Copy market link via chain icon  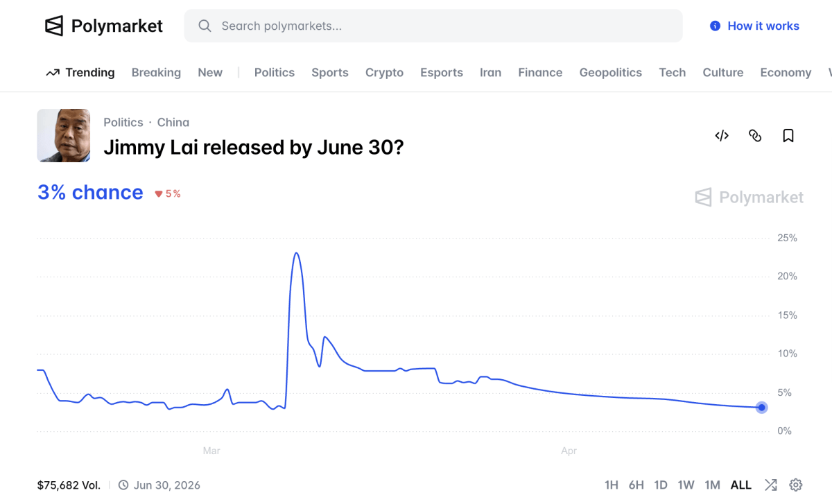tap(755, 136)
